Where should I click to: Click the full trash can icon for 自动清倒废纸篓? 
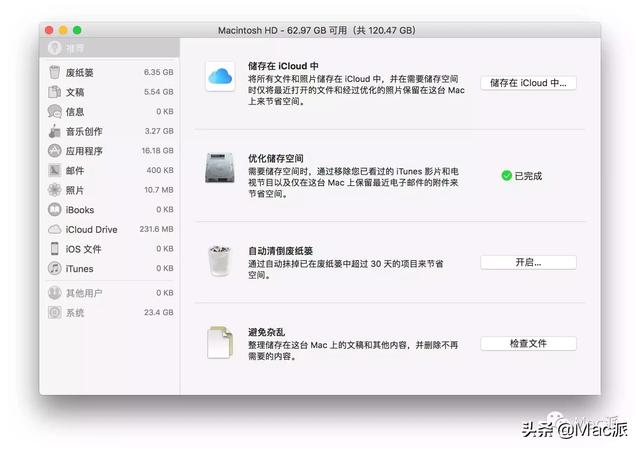click(x=220, y=261)
